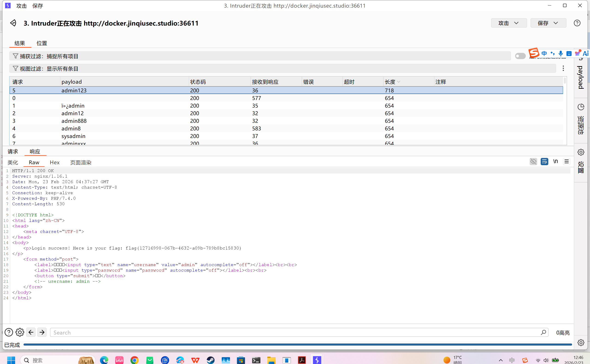Open help via question mark icon top right

pos(577,23)
